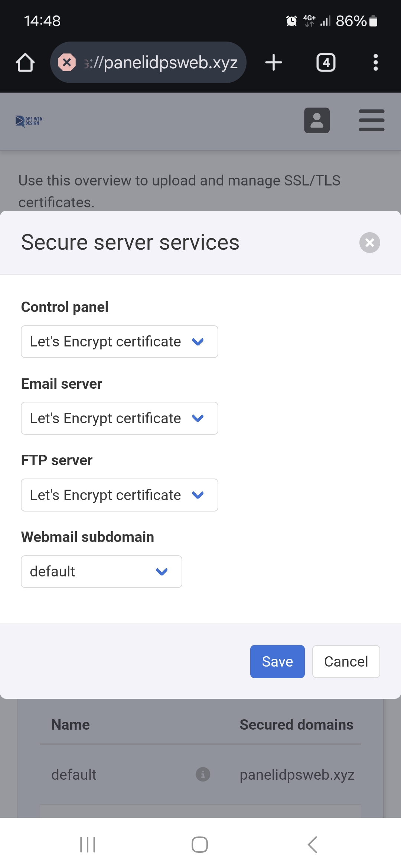This screenshot has height=868, width=401.
Task: Close the Secure server services dialog
Action: coord(369,243)
